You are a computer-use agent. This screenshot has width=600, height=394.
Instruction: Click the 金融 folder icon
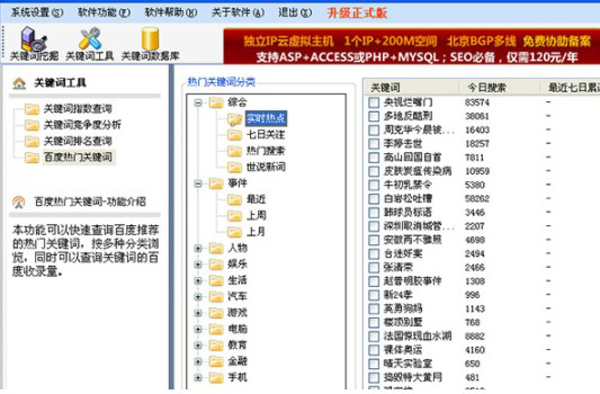point(216,361)
